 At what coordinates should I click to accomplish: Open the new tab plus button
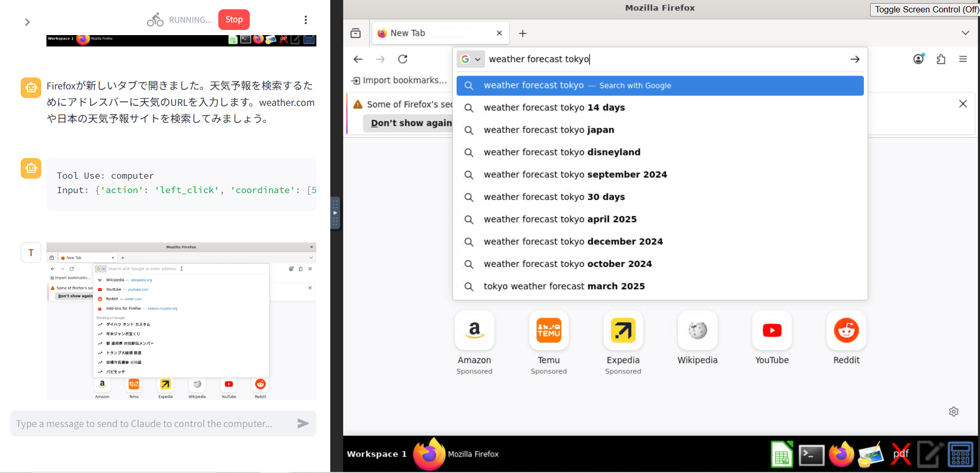point(523,34)
